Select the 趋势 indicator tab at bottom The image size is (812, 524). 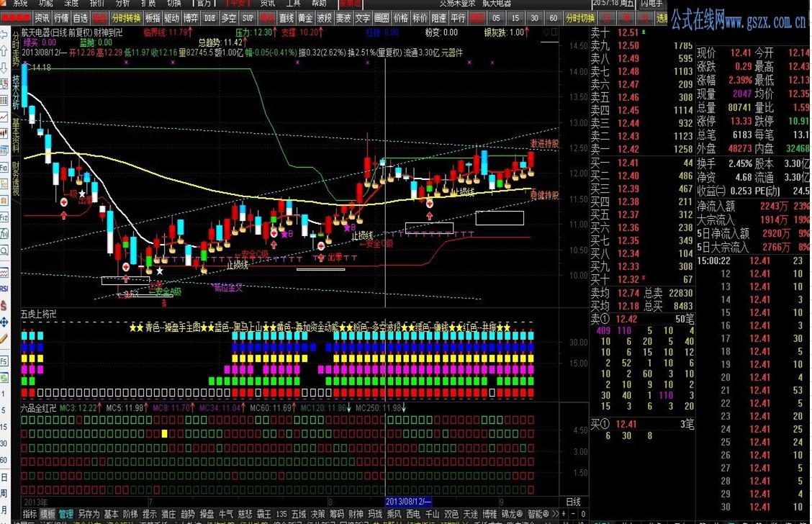pyautogui.click(x=187, y=514)
